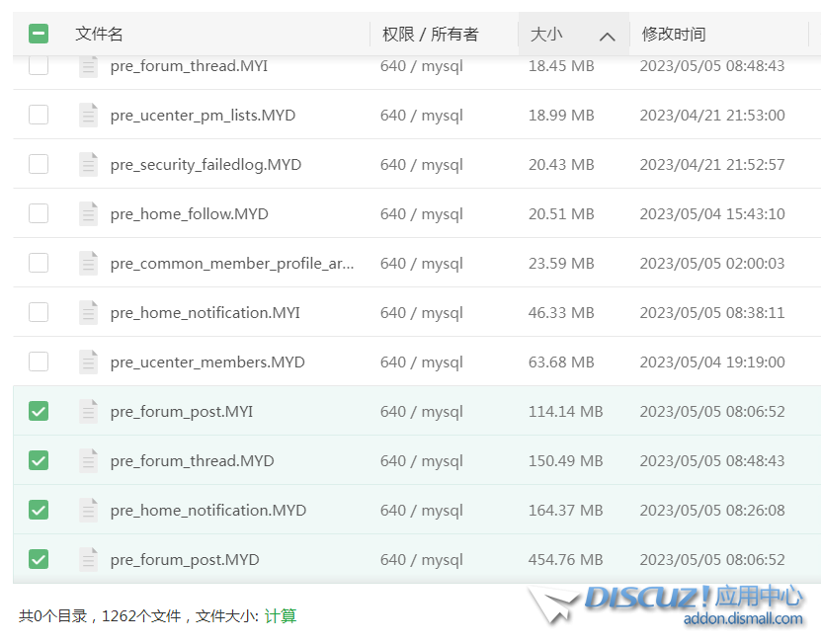Check the box for pre_ucenter_pm_lists.MYD
The width and height of the screenshot is (821, 644).
(39, 115)
